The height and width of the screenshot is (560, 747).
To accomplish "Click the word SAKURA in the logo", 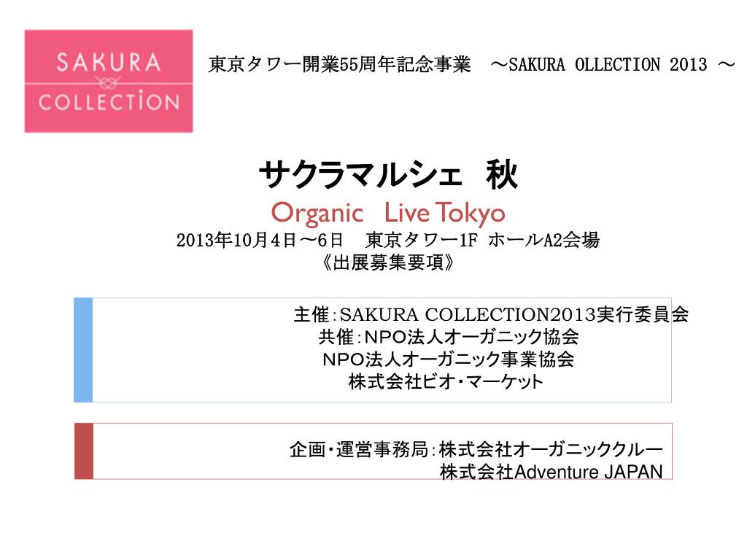I will (109, 63).
